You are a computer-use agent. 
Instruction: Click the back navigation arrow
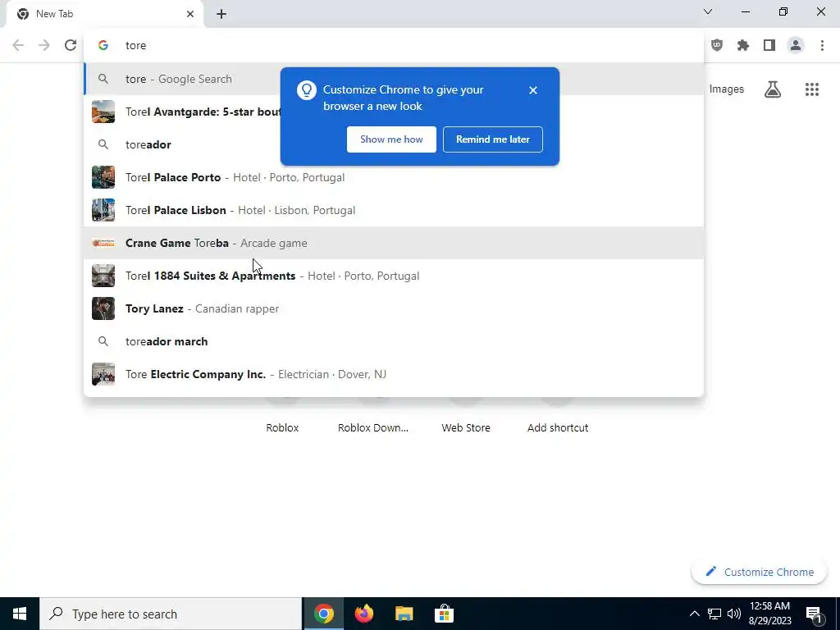[x=18, y=45]
